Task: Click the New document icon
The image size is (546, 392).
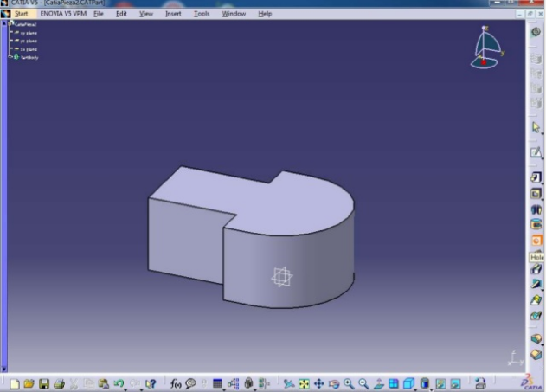Action: [15, 383]
